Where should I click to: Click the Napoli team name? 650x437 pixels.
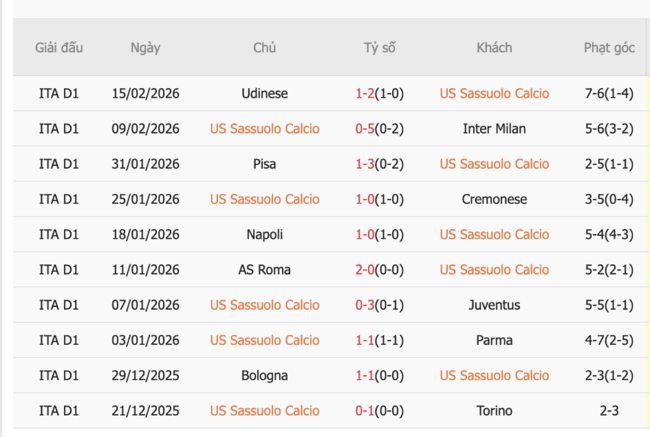(264, 234)
